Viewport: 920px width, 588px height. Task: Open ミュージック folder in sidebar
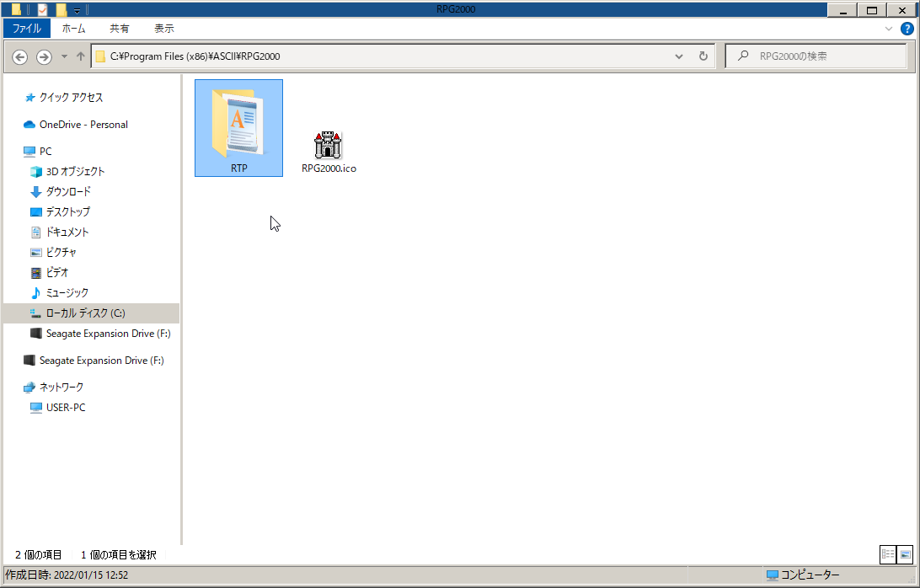click(x=67, y=293)
